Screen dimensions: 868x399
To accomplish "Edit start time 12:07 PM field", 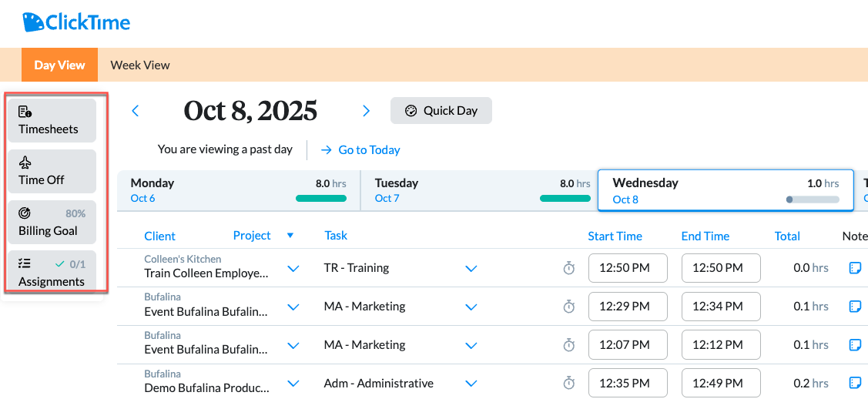I will point(628,345).
